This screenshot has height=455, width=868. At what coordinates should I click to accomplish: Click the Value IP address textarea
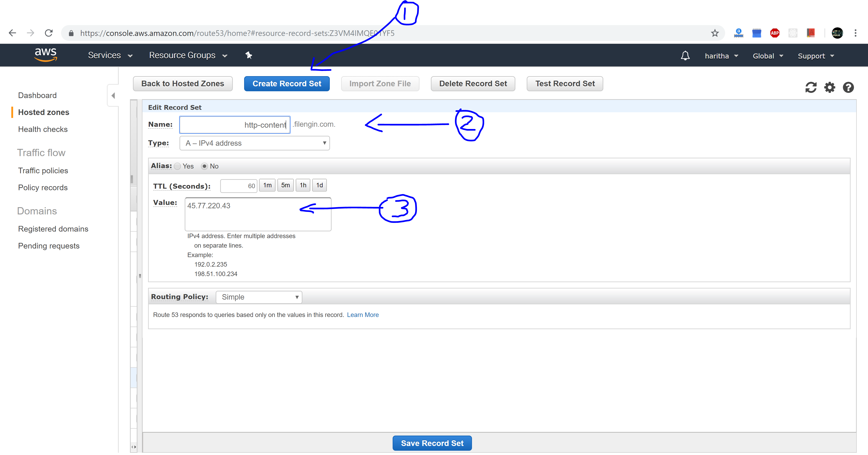(258, 215)
